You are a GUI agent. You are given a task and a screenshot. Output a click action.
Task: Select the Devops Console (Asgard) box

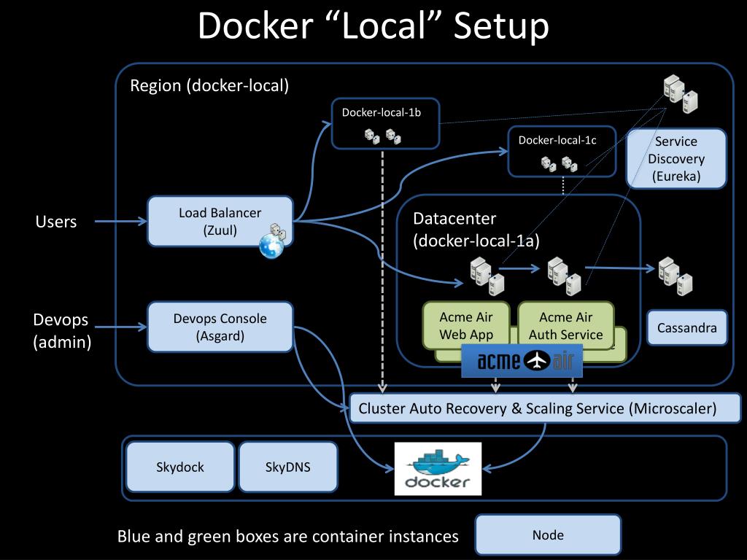click(x=220, y=327)
